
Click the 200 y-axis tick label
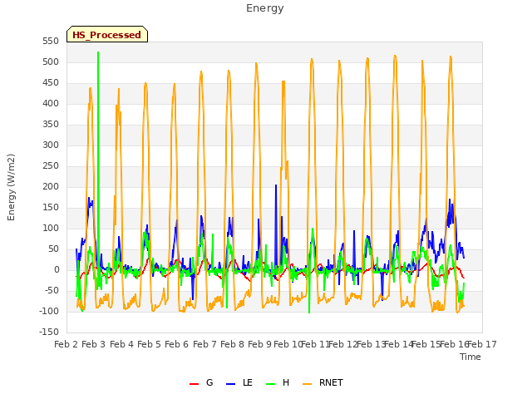click(x=51, y=186)
